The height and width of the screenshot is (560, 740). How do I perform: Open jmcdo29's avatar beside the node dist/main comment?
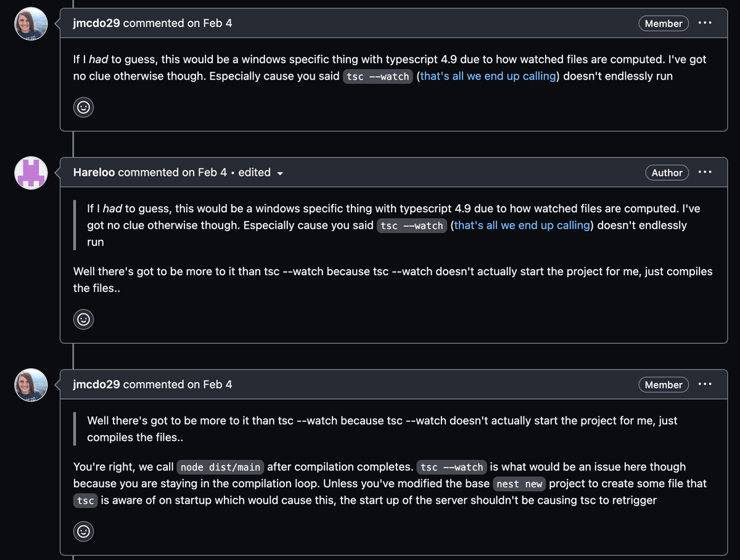(x=31, y=385)
